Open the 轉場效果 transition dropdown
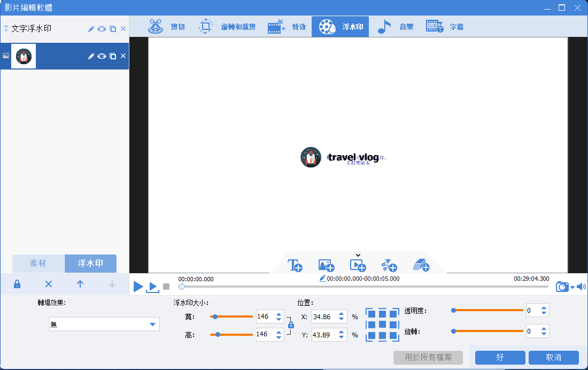This screenshot has width=588, height=370. (104, 324)
